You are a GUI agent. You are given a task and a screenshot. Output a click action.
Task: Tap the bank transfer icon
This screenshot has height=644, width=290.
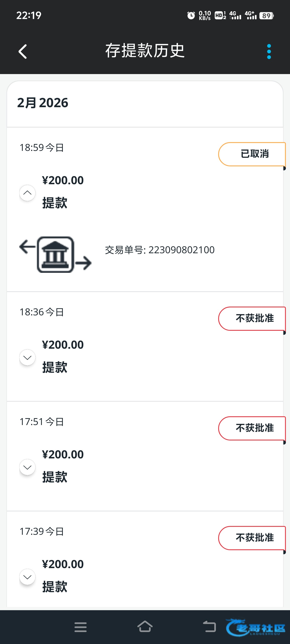click(x=55, y=254)
